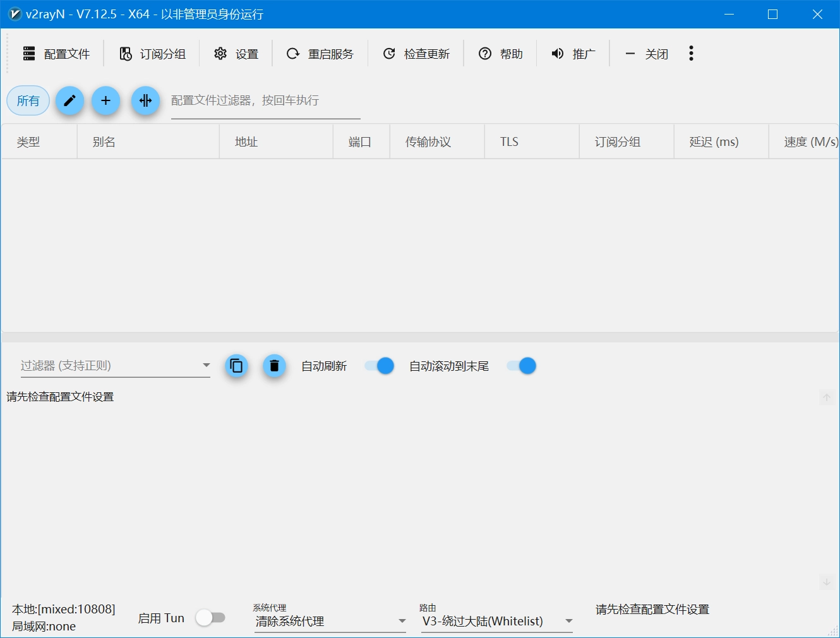
Task: Click the scroll-to-bottom arrow in log
Action: point(827,582)
